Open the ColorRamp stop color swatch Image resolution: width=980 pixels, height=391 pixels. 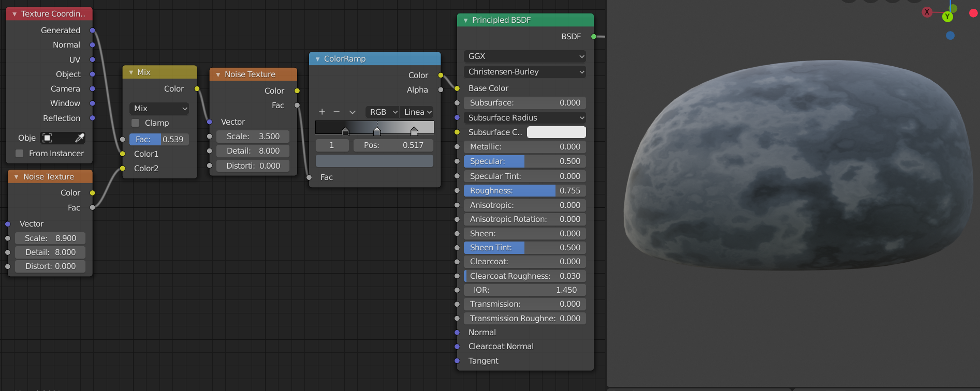[374, 161]
